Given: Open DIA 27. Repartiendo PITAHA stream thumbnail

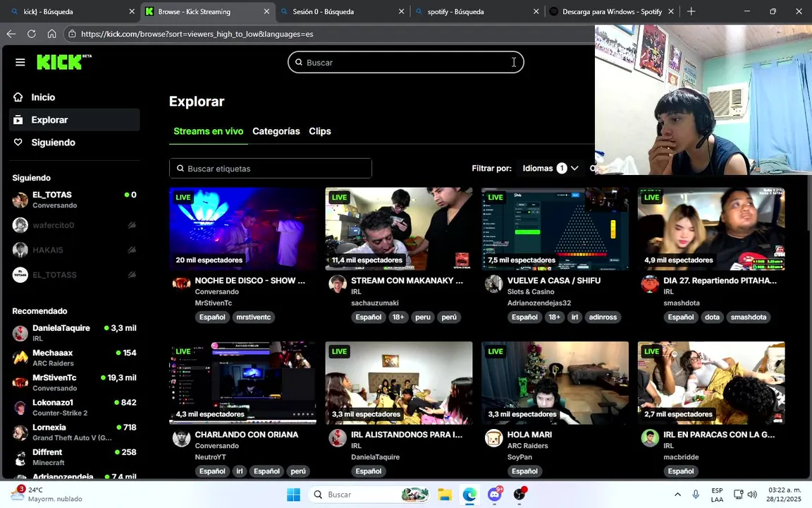Looking at the screenshot, I should click(711, 229).
